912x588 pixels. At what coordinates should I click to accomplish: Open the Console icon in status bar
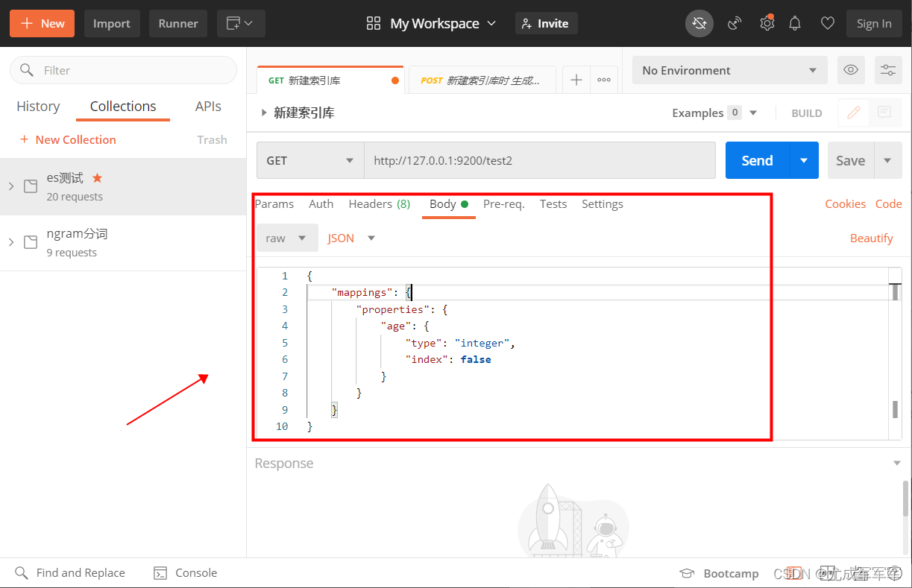pyautogui.click(x=160, y=573)
